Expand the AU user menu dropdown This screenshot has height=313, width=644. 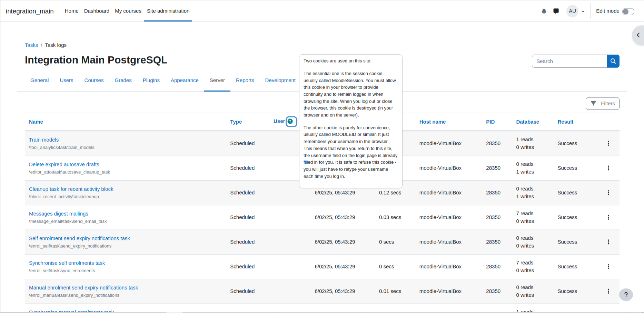pos(576,11)
